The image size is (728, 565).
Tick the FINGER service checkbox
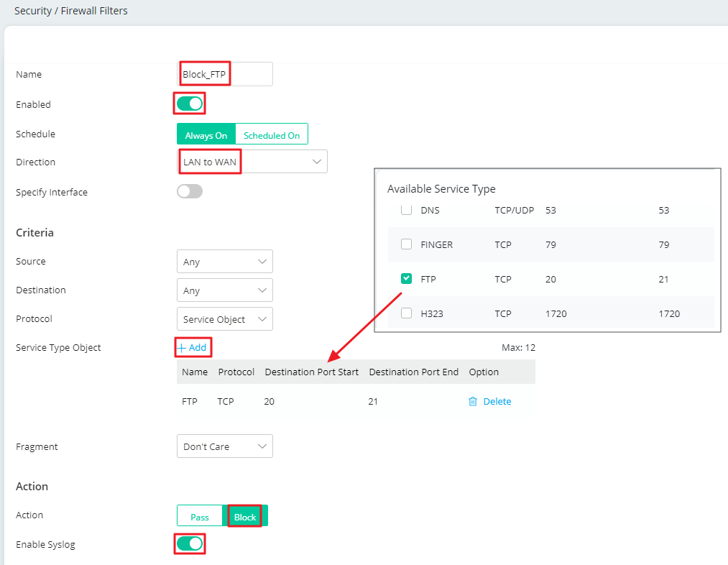coord(407,244)
